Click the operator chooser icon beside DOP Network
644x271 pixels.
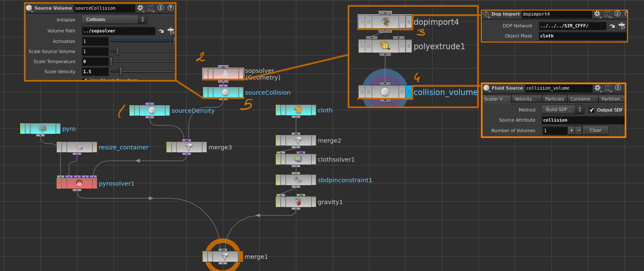(621, 26)
